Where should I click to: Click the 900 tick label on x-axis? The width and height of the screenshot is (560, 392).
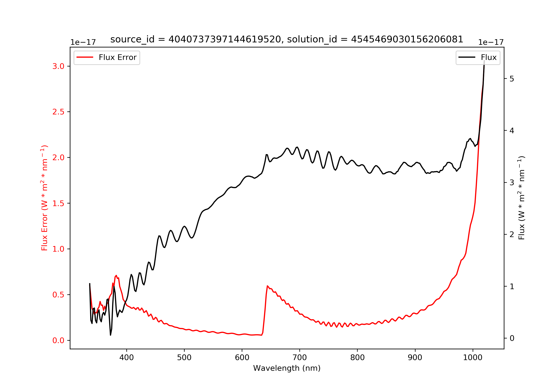415,358
